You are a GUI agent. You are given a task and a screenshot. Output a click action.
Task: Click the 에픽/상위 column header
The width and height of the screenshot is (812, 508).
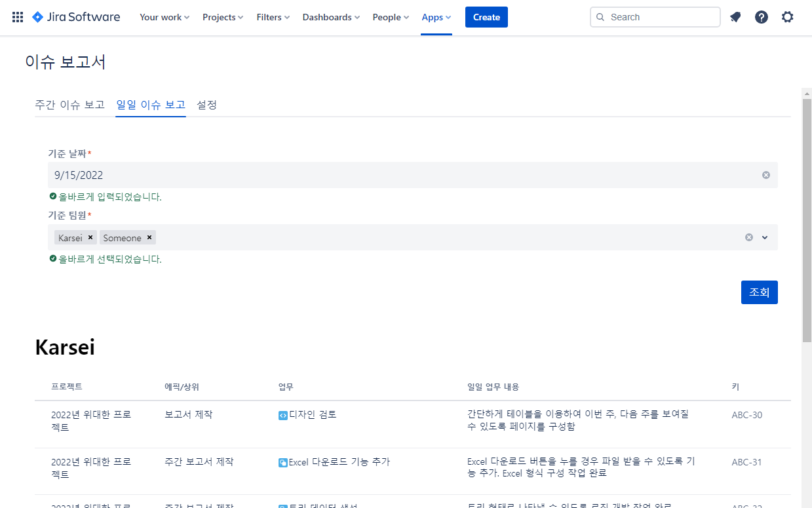click(182, 387)
